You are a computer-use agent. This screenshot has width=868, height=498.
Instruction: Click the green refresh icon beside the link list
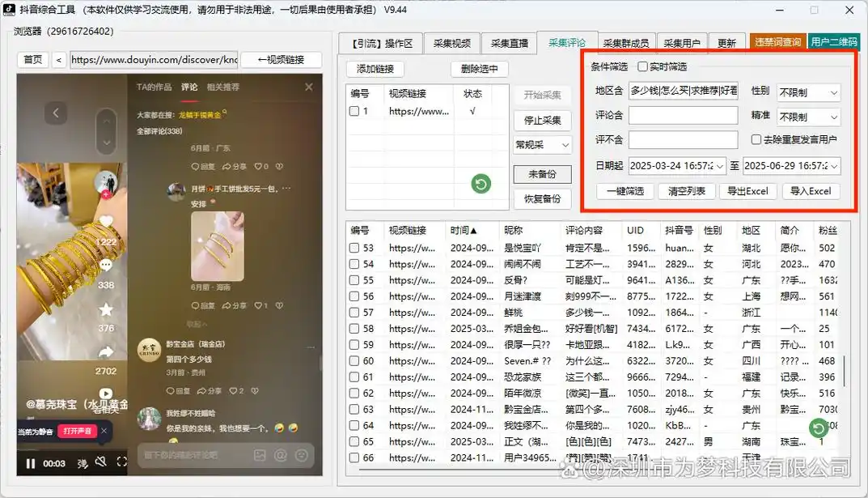coord(481,184)
